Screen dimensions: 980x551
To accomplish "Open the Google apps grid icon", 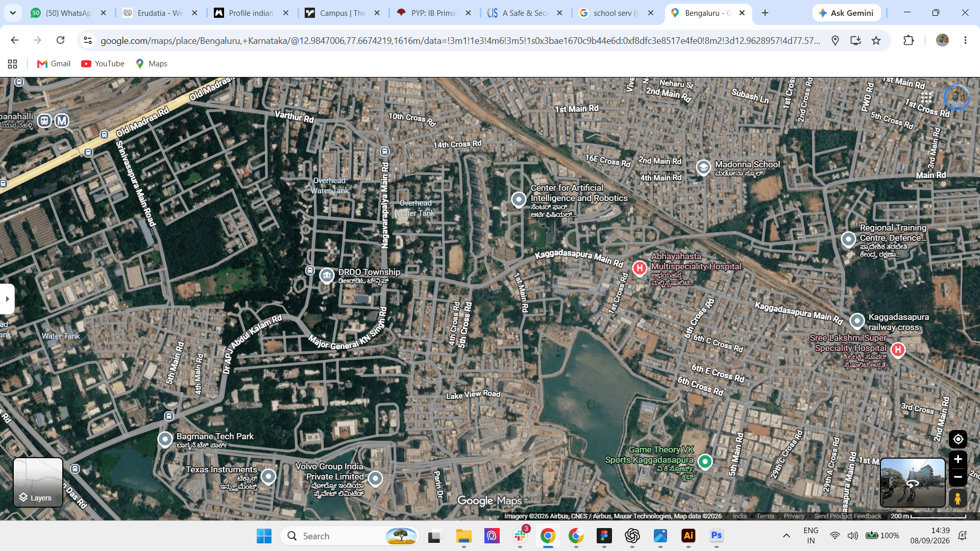I will (x=926, y=97).
